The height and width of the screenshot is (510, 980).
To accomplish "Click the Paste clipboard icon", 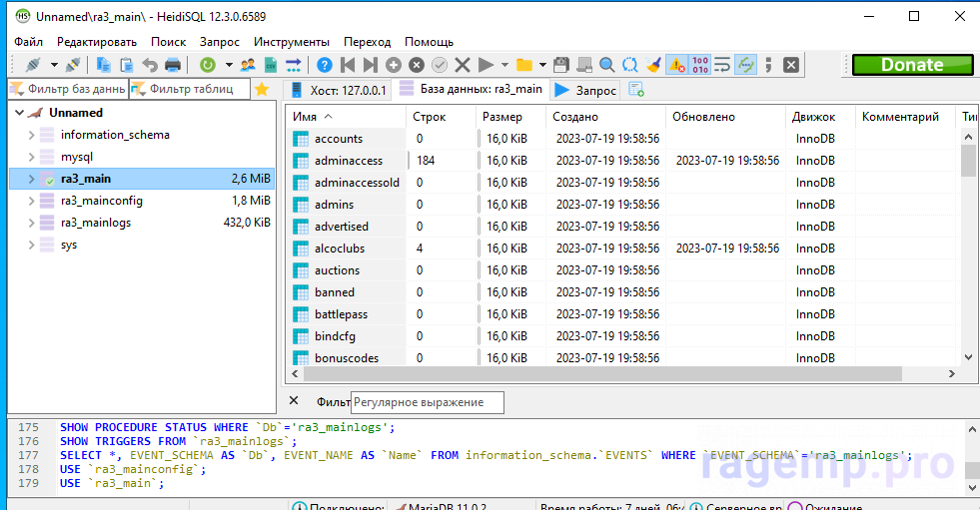I will tap(127, 65).
